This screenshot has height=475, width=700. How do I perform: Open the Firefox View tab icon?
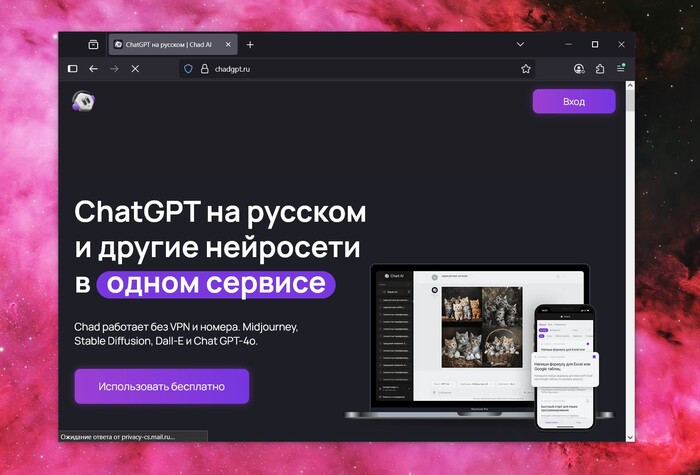[93, 45]
